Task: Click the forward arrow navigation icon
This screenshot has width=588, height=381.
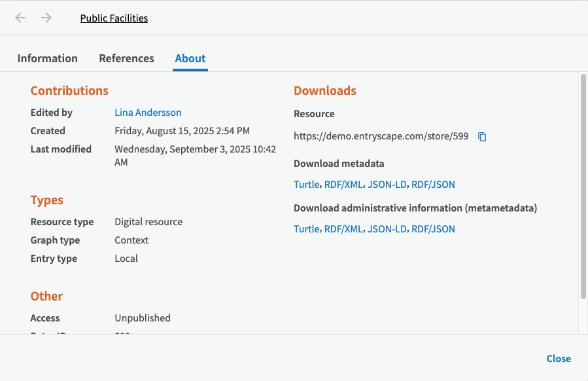Action: tap(46, 18)
